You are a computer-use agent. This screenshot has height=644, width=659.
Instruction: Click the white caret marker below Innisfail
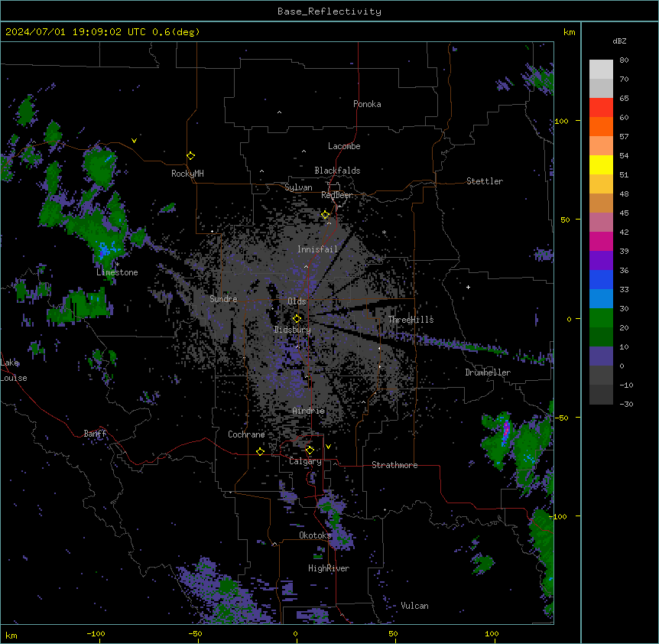click(x=306, y=266)
